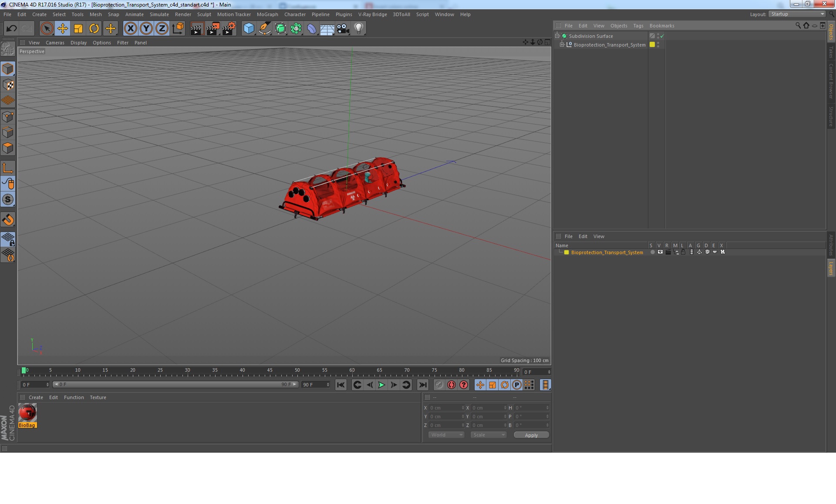Toggle Z axis lock
This screenshot has width=836, height=504.
coord(162,29)
